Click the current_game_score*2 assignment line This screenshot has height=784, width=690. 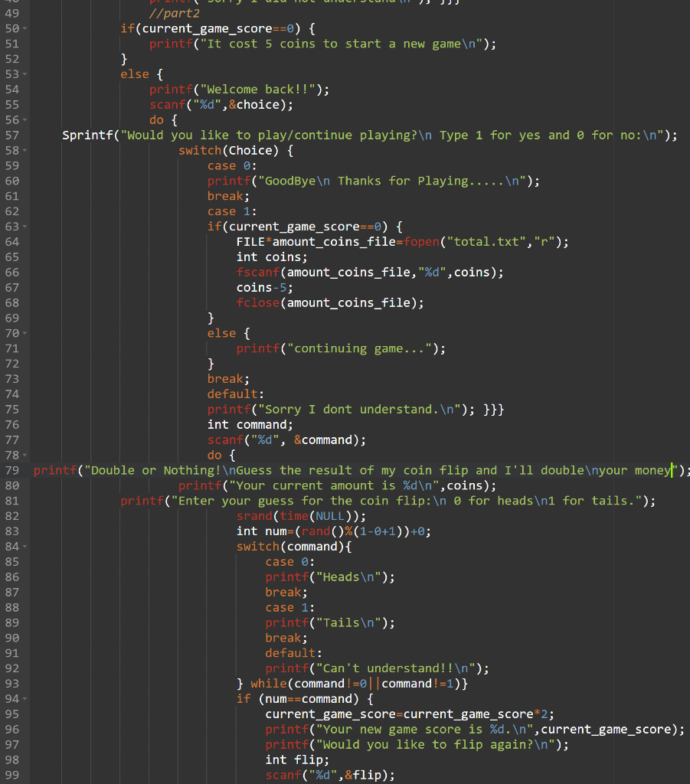tap(410, 714)
